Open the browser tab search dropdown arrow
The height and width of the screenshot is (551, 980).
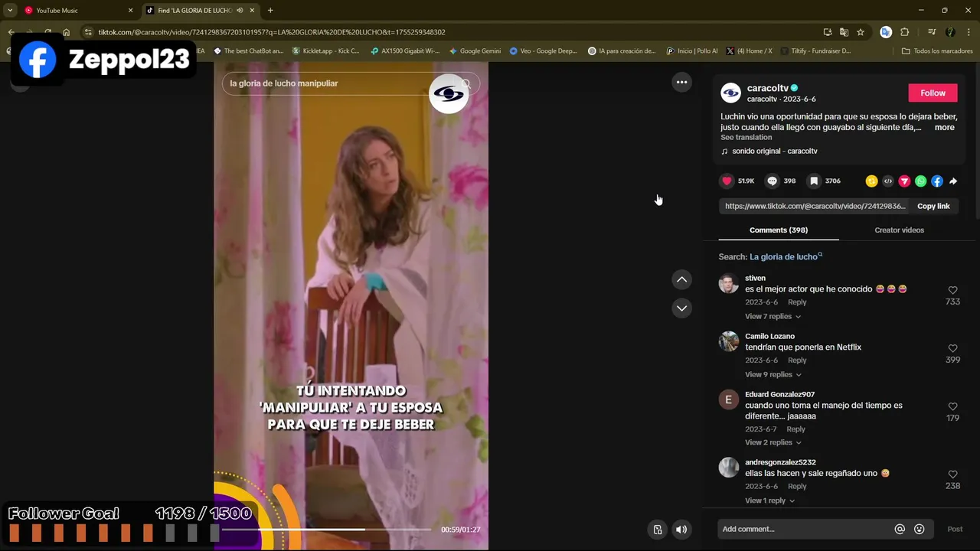coord(10,10)
